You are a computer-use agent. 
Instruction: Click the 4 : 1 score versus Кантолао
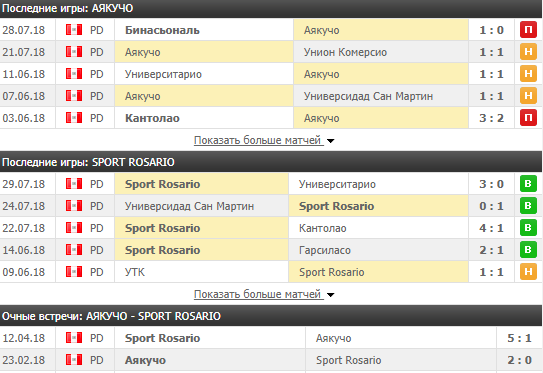491,228
